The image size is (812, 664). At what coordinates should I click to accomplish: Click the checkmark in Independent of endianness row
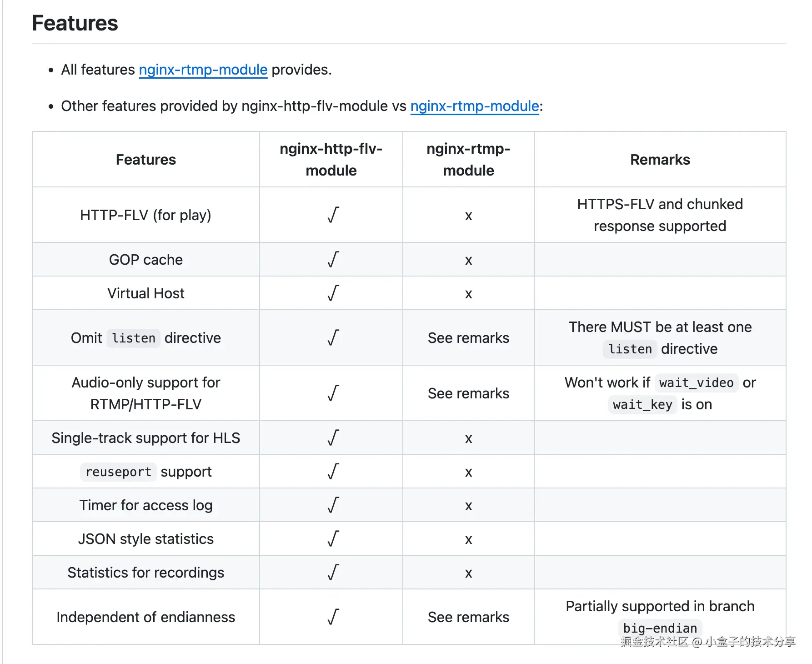pos(333,617)
